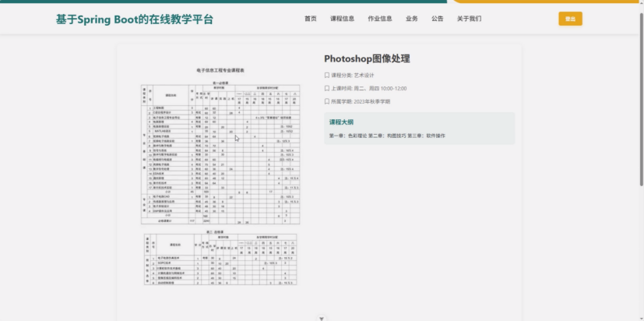Click the 周二、周四 10:00-12:00 schedule text

coord(380,88)
